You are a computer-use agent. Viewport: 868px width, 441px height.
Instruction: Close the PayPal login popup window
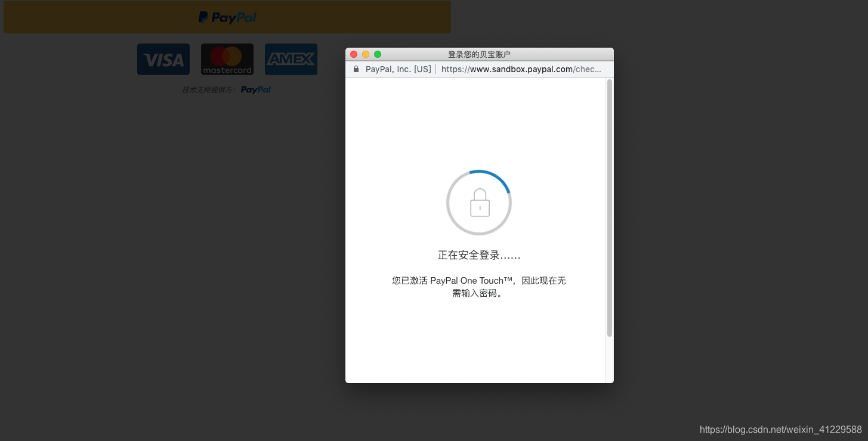point(354,54)
